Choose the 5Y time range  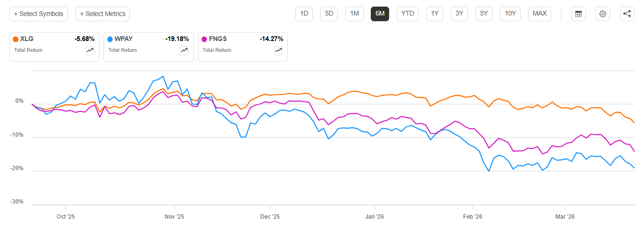(x=484, y=14)
